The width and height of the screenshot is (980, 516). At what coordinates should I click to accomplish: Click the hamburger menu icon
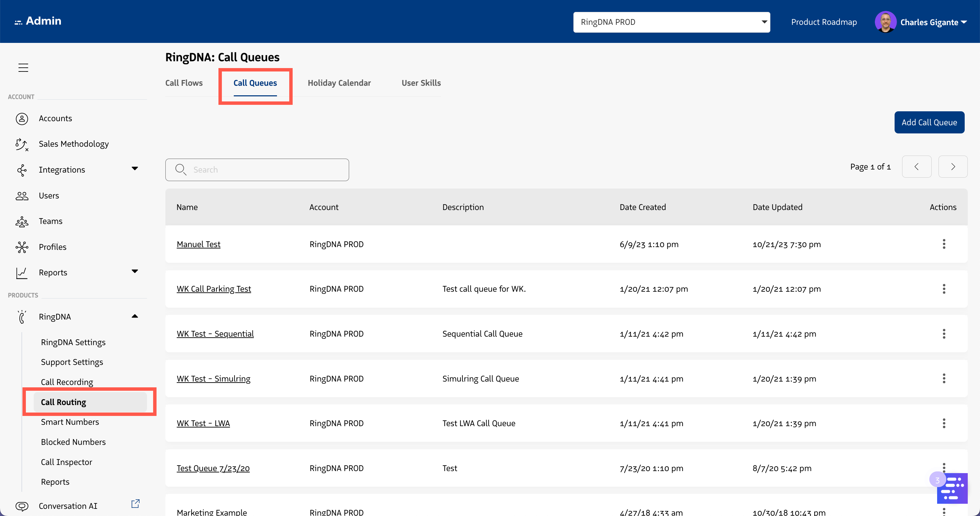[23, 68]
